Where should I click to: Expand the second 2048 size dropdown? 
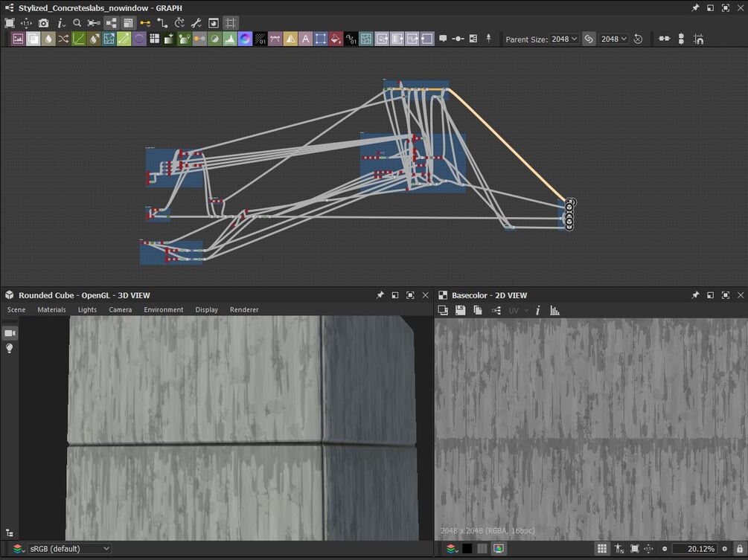point(614,39)
